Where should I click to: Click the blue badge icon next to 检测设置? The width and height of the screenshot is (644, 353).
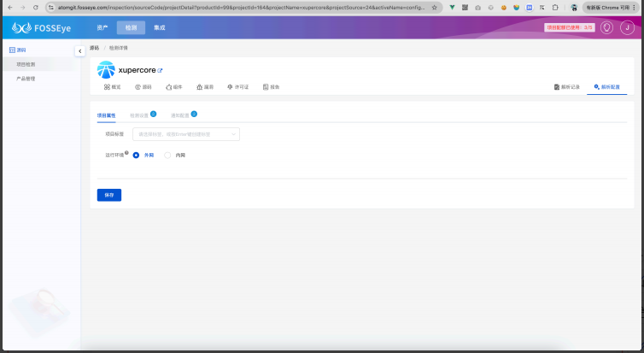coord(153,114)
